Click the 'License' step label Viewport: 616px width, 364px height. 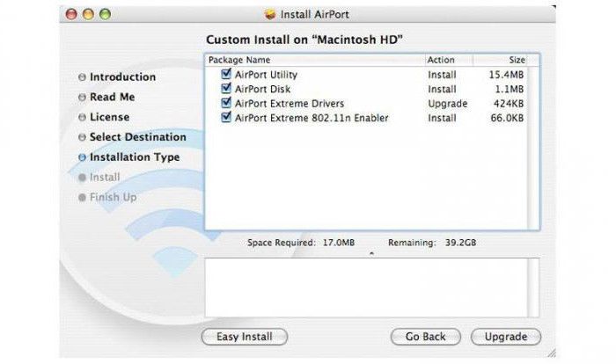point(110,117)
